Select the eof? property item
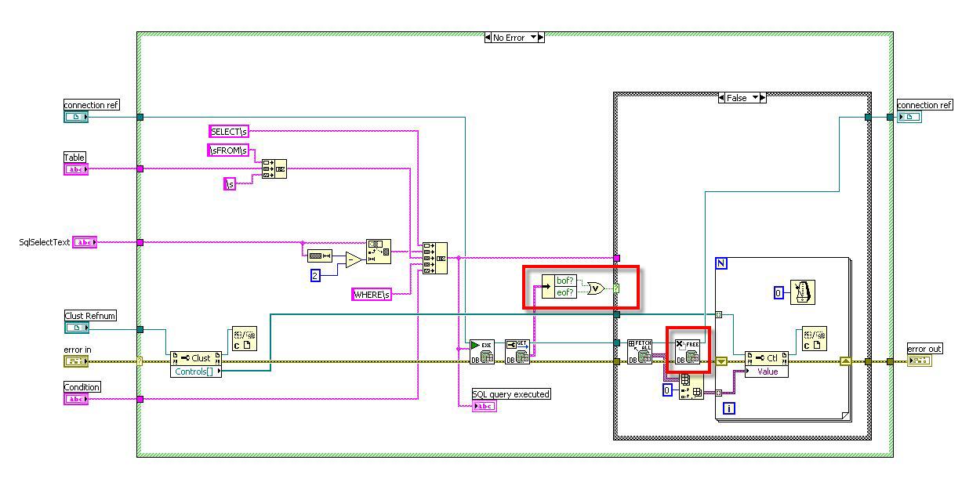Viewport: 980px width, 482px height. pos(564,292)
